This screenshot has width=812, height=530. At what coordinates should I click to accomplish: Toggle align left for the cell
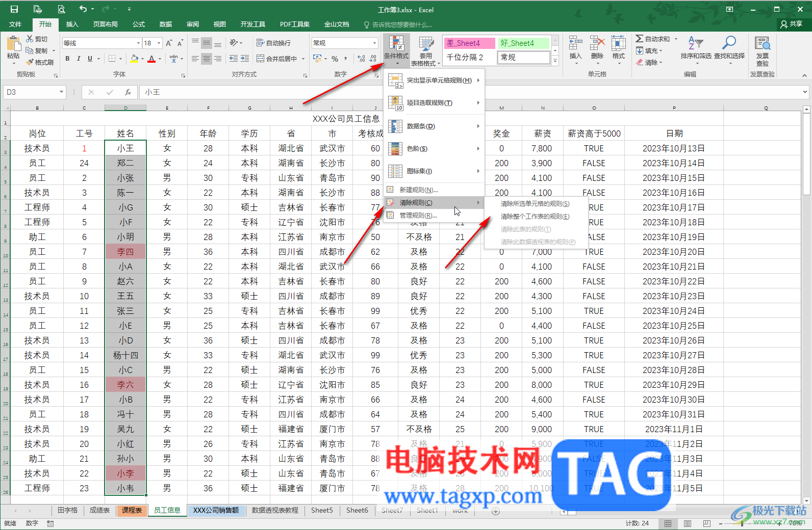[x=195, y=59]
